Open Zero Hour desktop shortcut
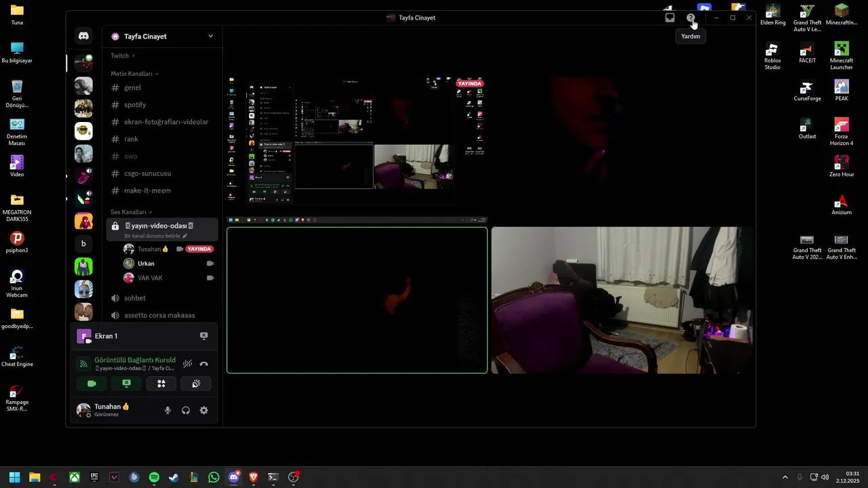868x488 pixels. coord(842,167)
